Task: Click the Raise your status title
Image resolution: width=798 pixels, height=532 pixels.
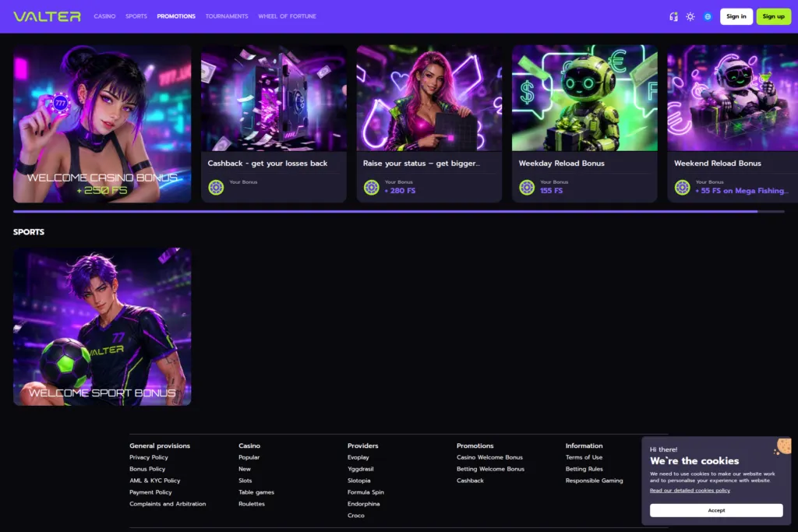Action: click(x=422, y=164)
